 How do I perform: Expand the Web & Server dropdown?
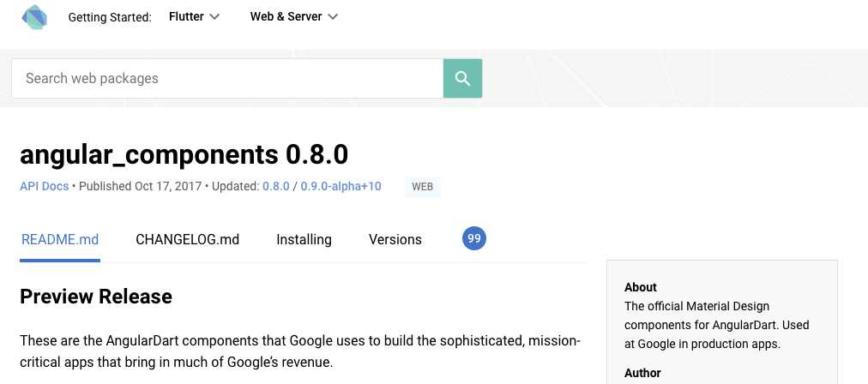[294, 16]
